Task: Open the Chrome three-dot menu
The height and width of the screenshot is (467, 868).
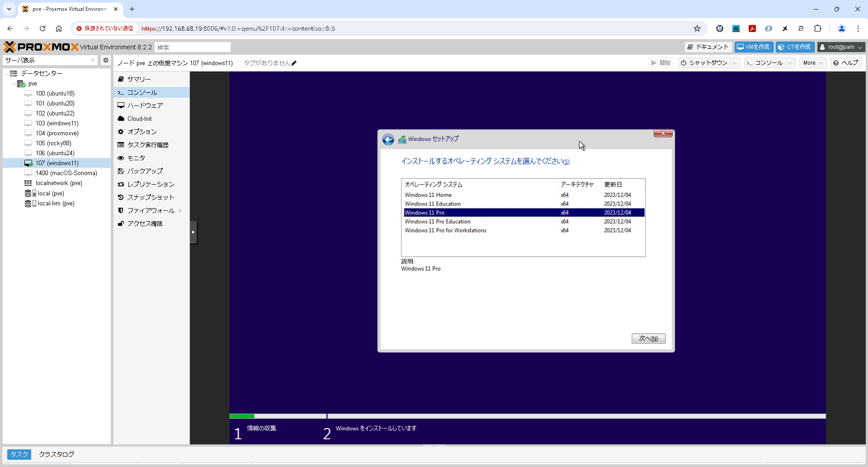Action: (858, 29)
